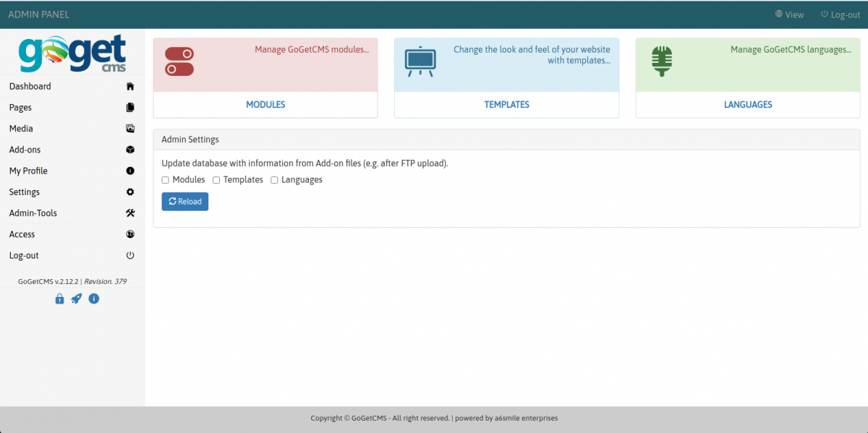
Task: Check the Languages checkbox
Action: (x=274, y=180)
